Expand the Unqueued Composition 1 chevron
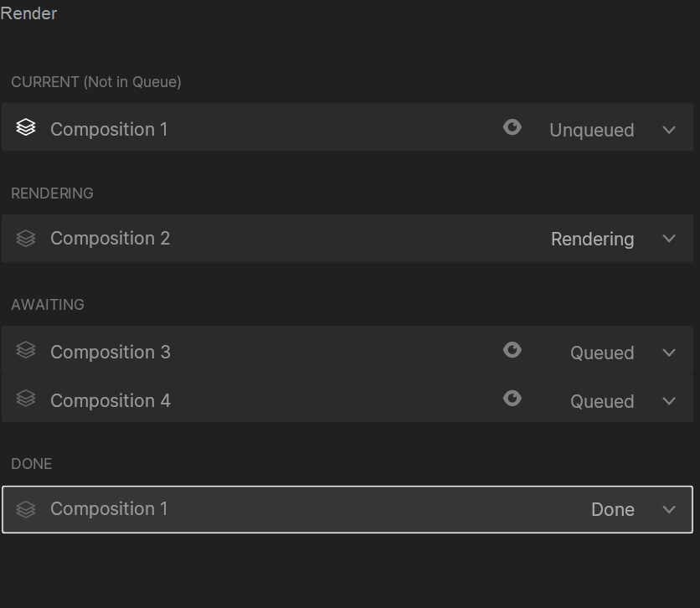Image resolution: width=700 pixels, height=608 pixels. click(669, 130)
